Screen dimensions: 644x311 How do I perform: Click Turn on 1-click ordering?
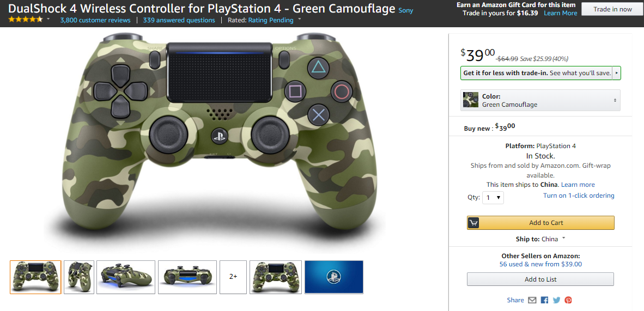(x=579, y=196)
